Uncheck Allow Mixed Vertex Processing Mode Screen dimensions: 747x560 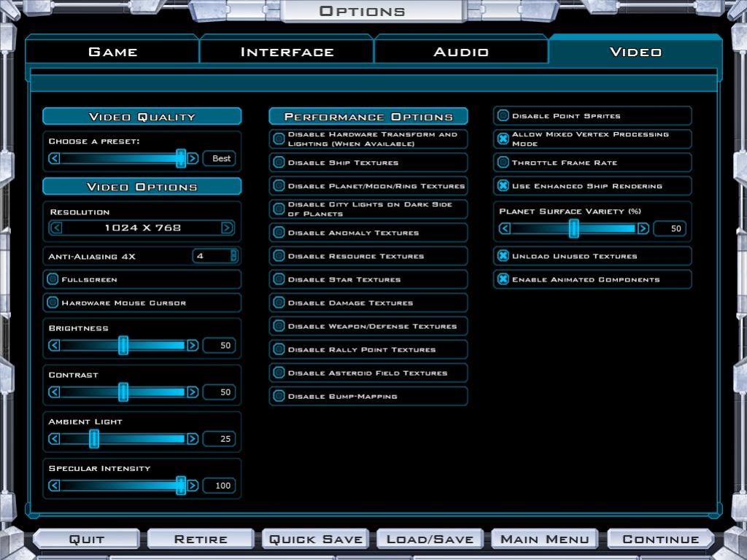tap(503, 139)
